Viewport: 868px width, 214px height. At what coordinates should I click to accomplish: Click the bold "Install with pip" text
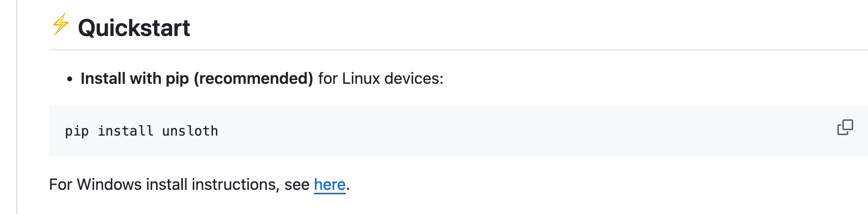135,78
